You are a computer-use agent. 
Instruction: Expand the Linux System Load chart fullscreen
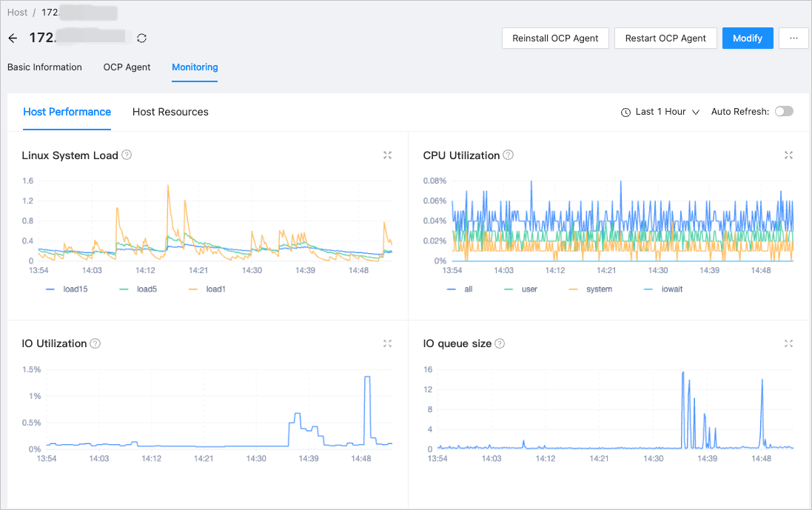pos(387,155)
